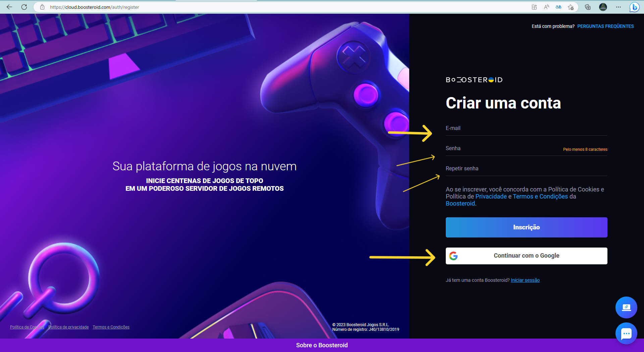Open the remote support round button

click(x=626, y=307)
